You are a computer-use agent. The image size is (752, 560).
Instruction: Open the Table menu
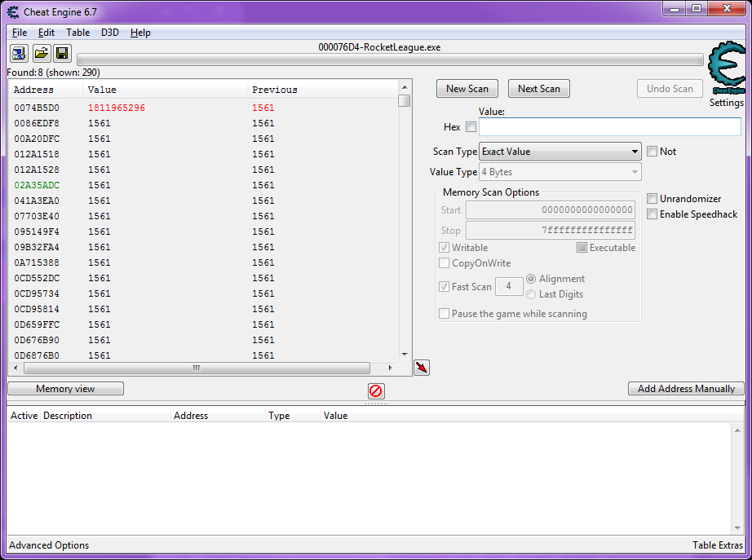click(78, 33)
